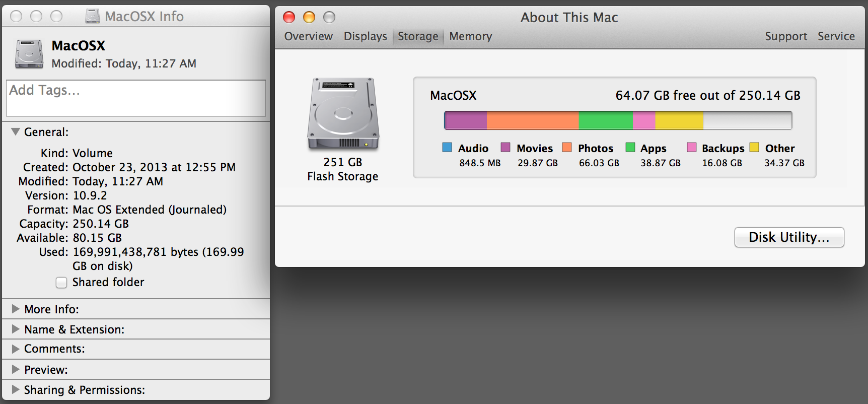
Task: Expand the Sharing & Permissions section
Action: pyautogui.click(x=16, y=389)
